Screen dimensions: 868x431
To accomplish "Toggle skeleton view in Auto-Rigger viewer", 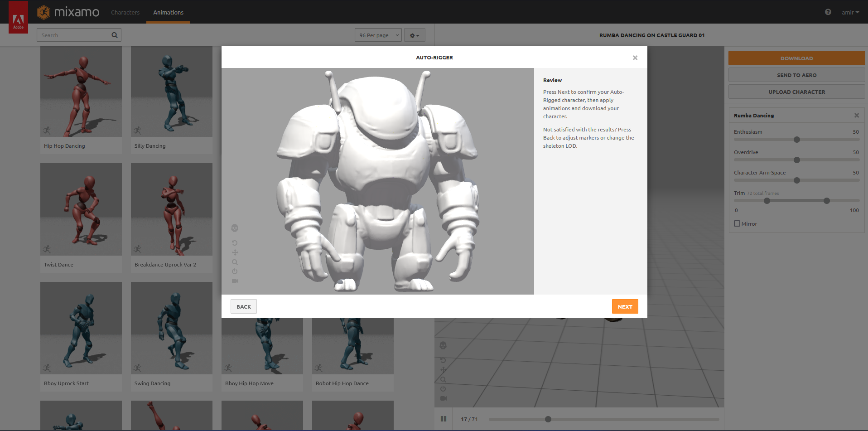I will pos(235,228).
